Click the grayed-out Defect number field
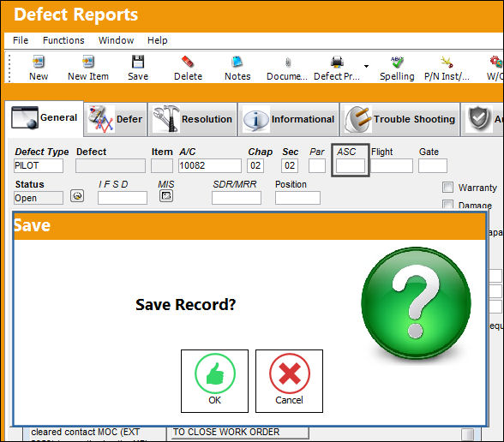504x442 pixels. (x=111, y=166)
